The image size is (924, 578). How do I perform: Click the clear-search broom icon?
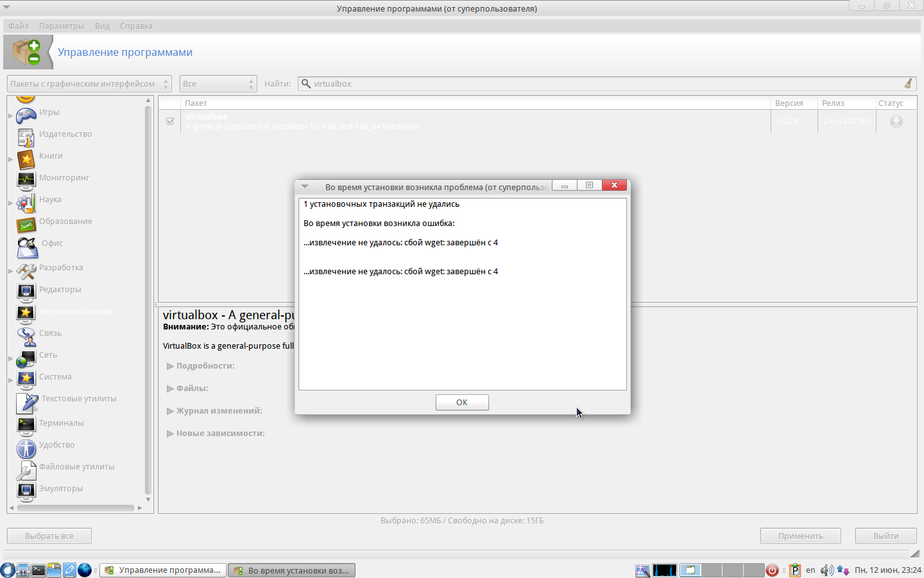[x=908, y=83]
